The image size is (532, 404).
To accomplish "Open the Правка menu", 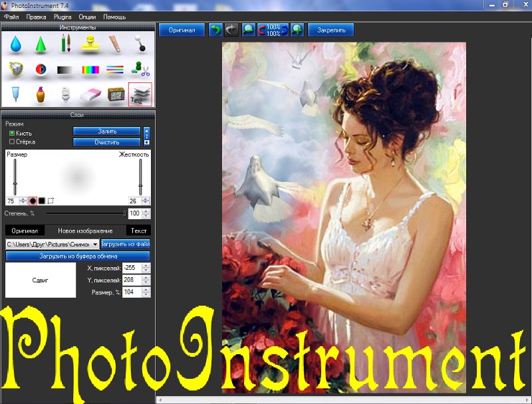I will tap(36, 17).
